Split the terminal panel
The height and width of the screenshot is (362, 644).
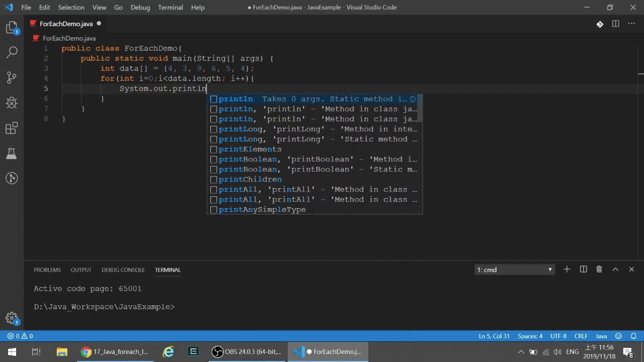click(583, 269)
